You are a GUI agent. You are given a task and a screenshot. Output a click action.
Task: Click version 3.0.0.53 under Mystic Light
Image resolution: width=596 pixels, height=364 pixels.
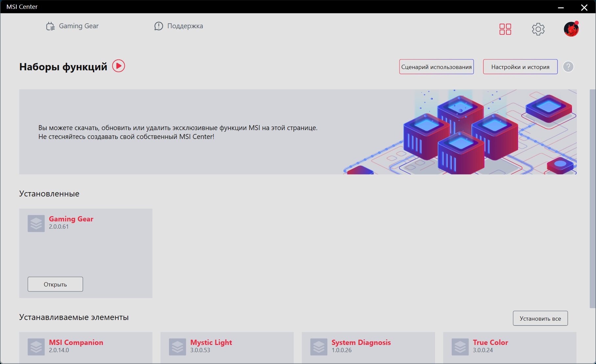pyautogui.click(x=200, y=350)
